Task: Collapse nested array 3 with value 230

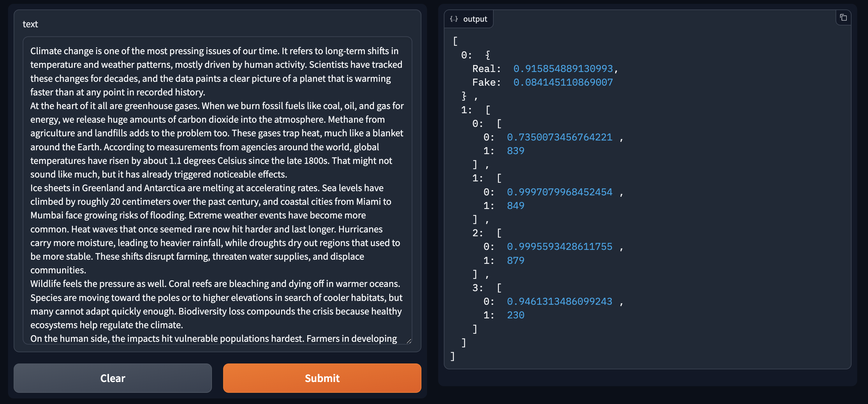Action: [478, 288]
